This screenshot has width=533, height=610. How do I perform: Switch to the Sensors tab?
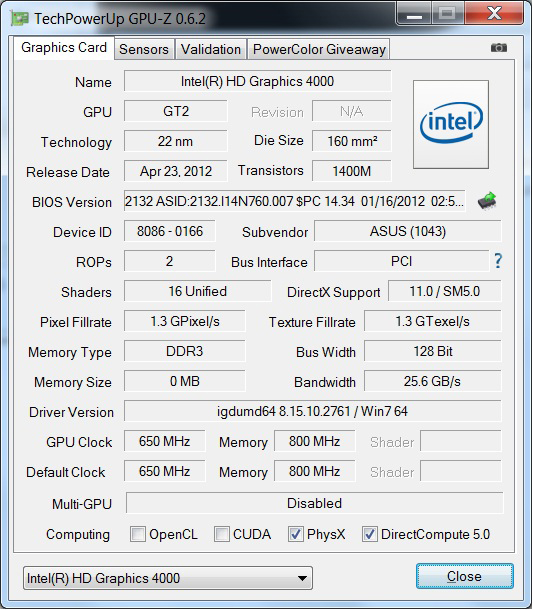click(x=144, y=49)
